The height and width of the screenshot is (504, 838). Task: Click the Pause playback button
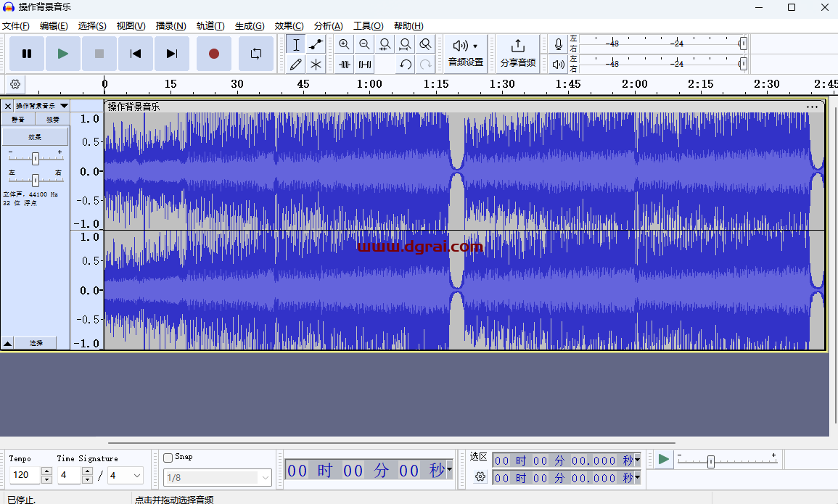tap(27, 54)
